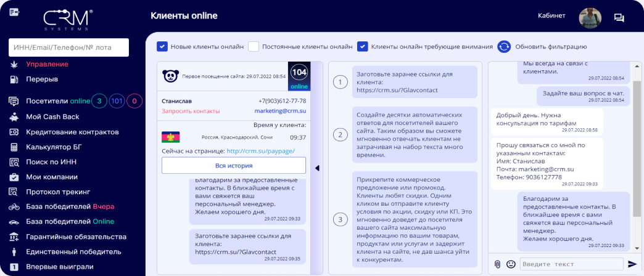The width and height of the screenshot is (644, 276).
Task: Click the refresh filter circular arrows icon
Action: 504,46
